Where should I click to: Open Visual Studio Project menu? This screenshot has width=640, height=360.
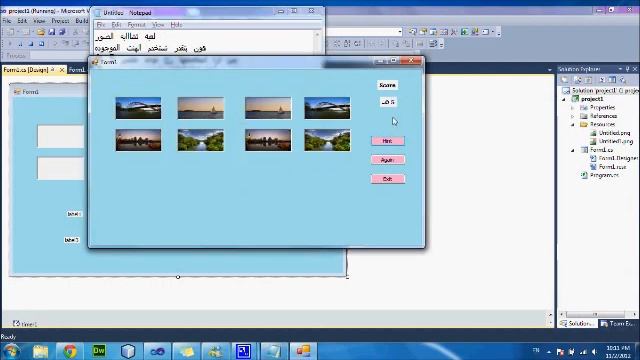tap(60, 20)
